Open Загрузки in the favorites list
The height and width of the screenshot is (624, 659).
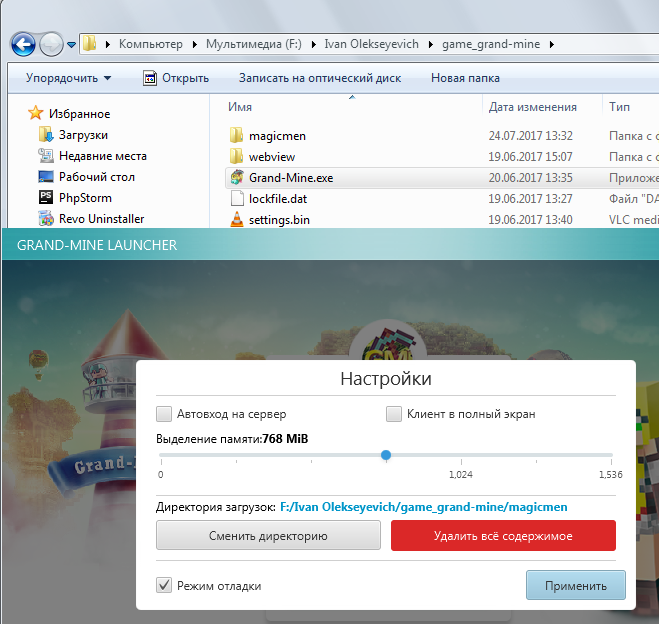(x=83, y=135)
